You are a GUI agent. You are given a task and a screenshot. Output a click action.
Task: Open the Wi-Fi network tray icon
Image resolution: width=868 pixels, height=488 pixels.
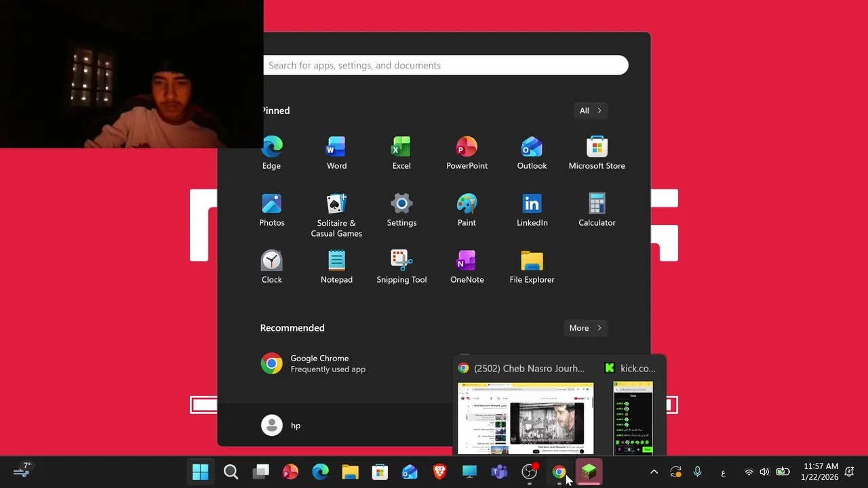click(x=749, y=472)
